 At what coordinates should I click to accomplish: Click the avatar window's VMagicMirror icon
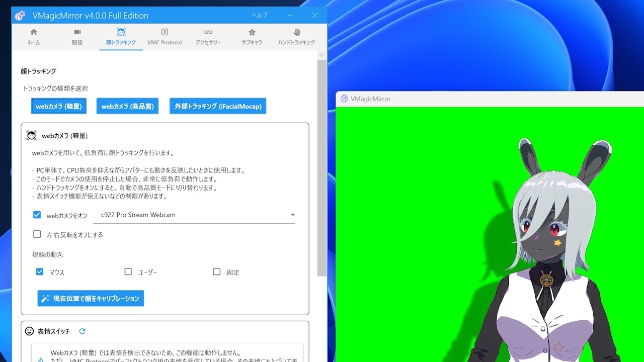pos(344,99)
